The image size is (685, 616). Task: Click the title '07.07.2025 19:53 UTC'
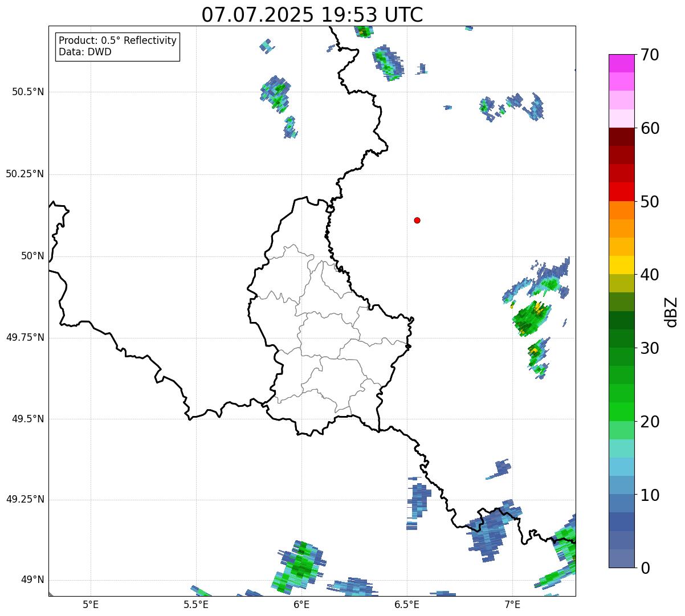[312, 14]
